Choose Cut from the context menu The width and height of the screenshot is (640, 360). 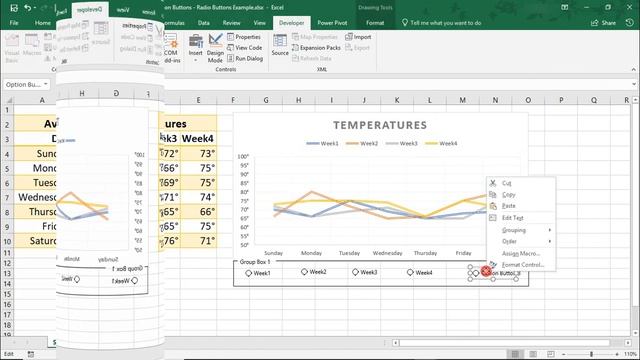(521, 183)
